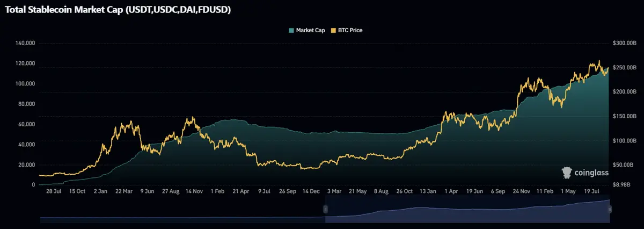This screenshot has height=229, width=644.
Task: Click the $250.00B right axis label
Action: click(x=624, y=67)
